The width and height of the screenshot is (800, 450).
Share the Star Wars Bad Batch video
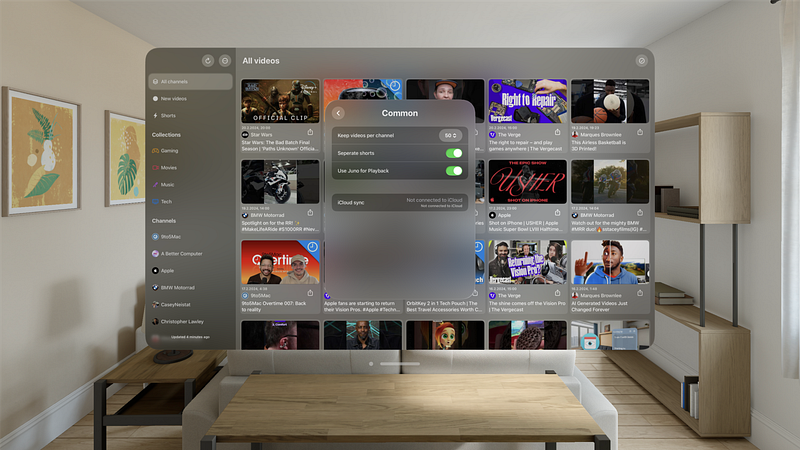point(310,132)
